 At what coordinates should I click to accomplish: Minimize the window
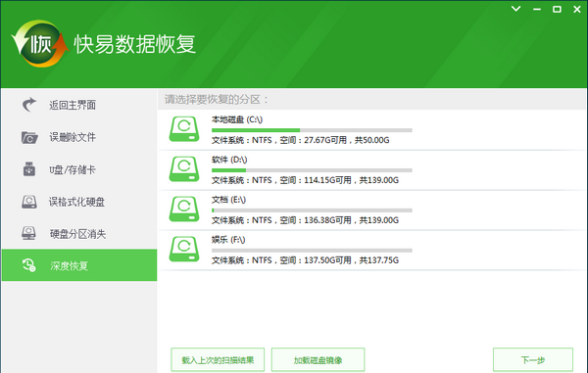(x=537, y=9)
